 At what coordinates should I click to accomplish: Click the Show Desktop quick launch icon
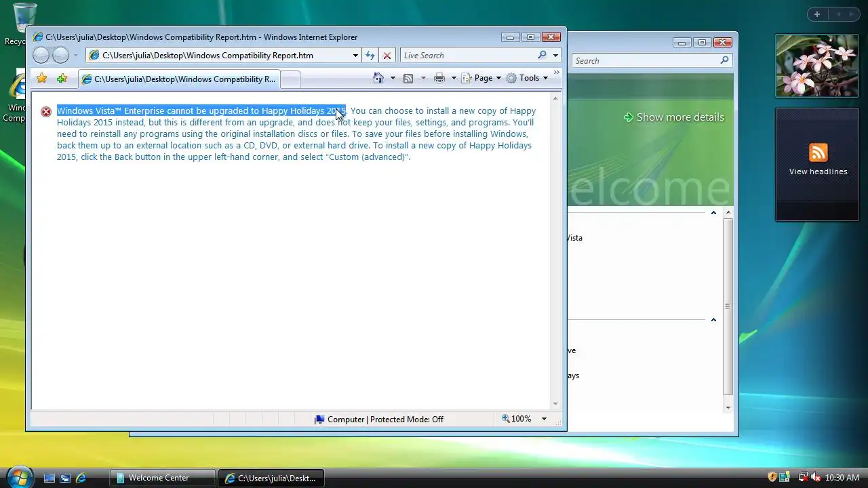(x=50, y=478)
